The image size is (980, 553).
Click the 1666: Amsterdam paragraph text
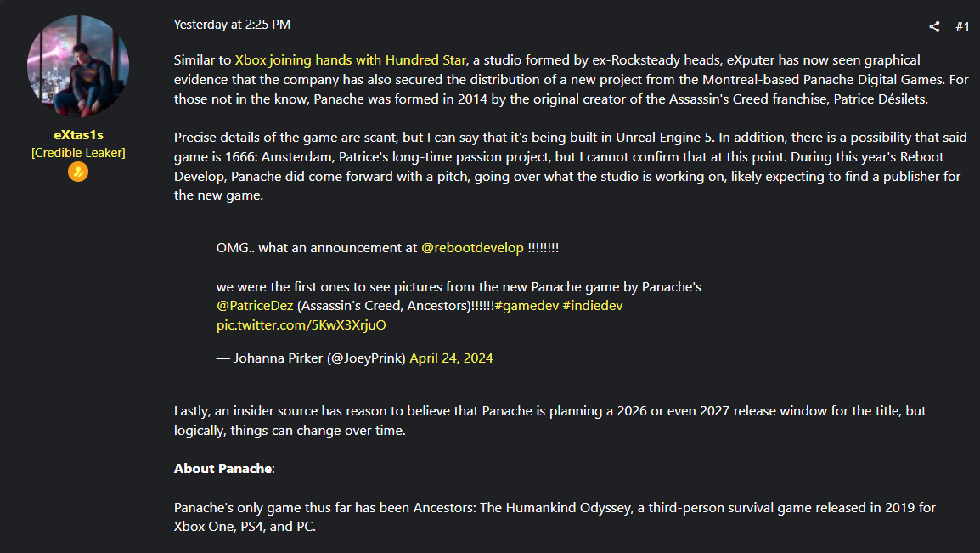click(x=571, y=166)
